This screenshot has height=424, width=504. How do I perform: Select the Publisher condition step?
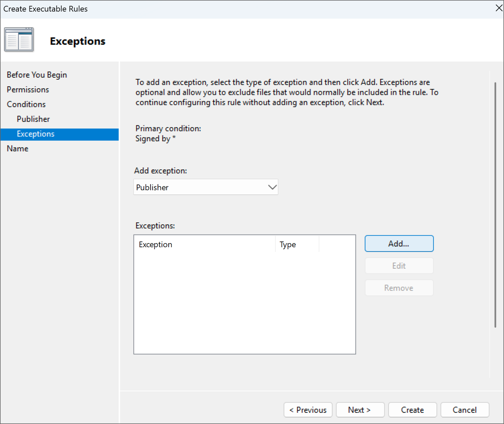click(33, 119)
